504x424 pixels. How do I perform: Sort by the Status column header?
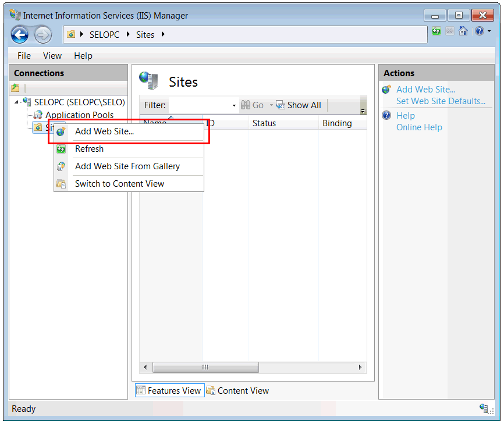(283, 123)
